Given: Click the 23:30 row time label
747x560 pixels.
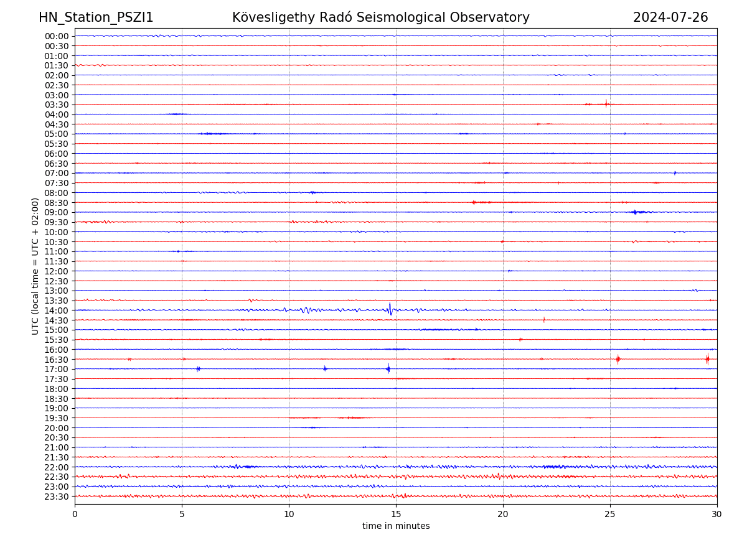Looking at the screenshot, I should 57,497.
